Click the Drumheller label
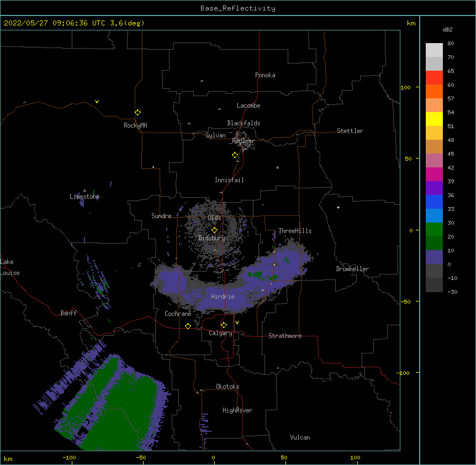This screenshot has height=465, width=476. (x=352, y=269)
